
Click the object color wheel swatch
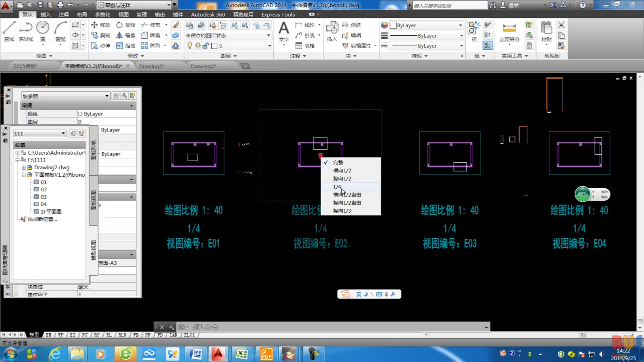point(384,25)
